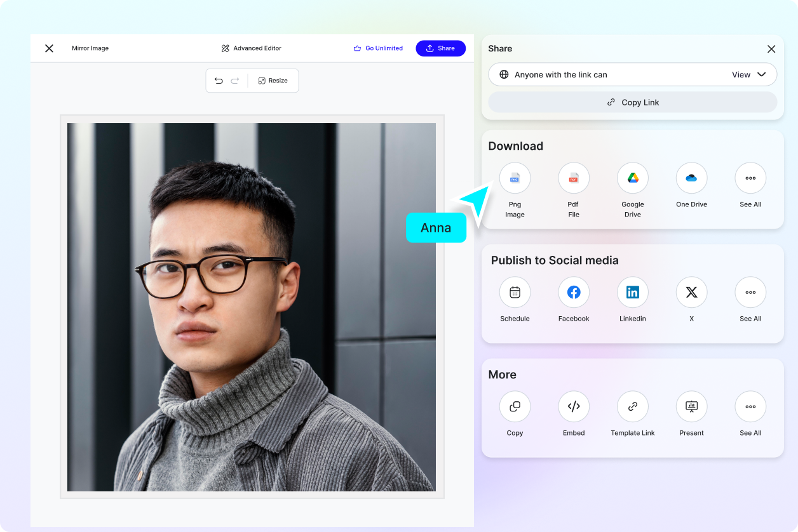Screen dimensions: 798x532
Task: Generate a Template Link
Action: click(632, 406)
